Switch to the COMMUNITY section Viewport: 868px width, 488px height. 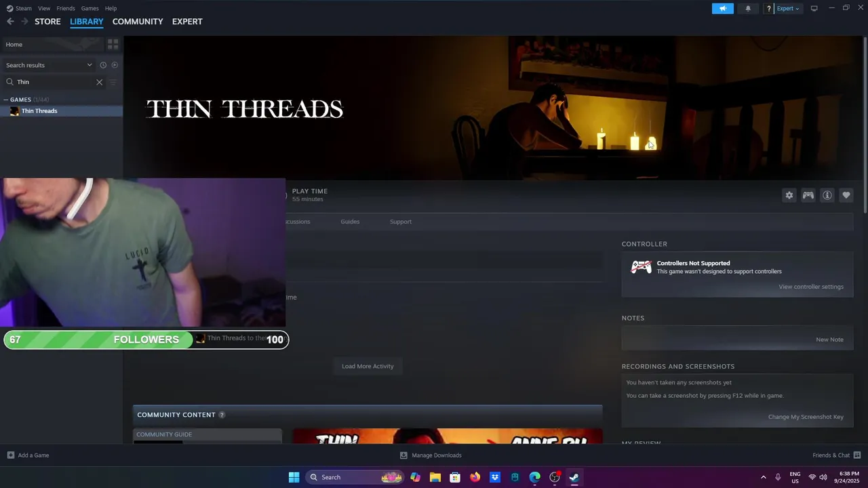coord(138,22)
